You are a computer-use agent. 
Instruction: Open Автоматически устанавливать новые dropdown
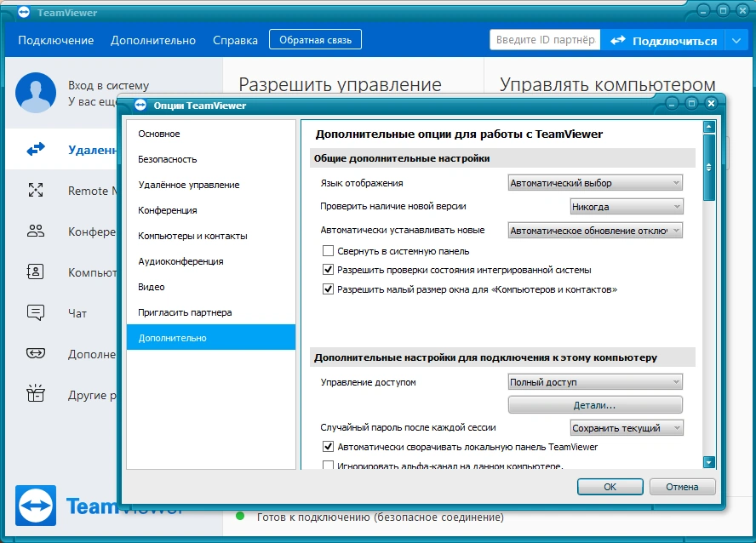(595, 231)
